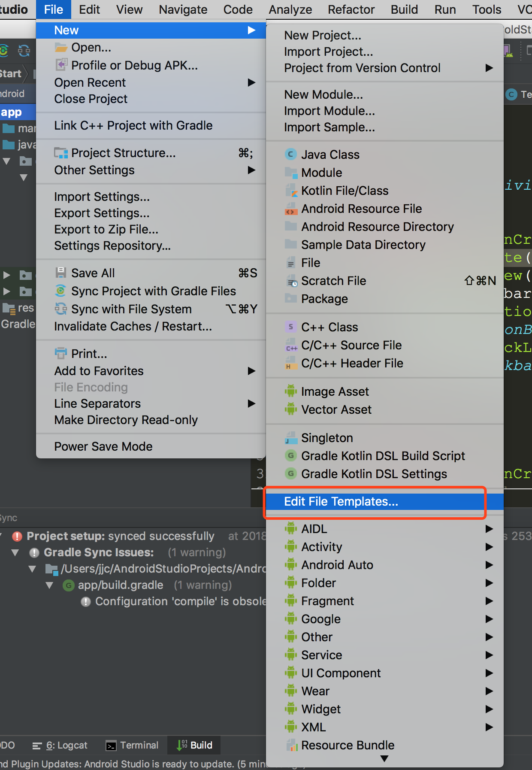
Task: Open the Refactor menu in menu bar
Action: click(x=351, y=9)
